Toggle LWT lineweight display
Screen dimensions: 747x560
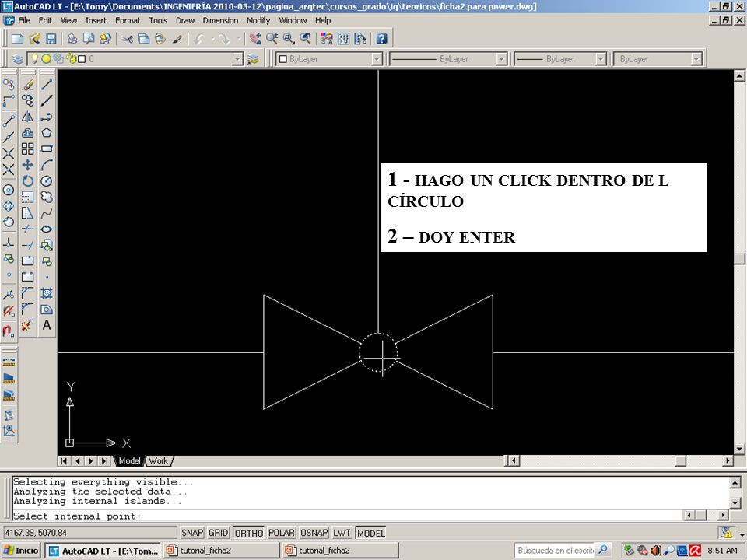pos(342,533)
